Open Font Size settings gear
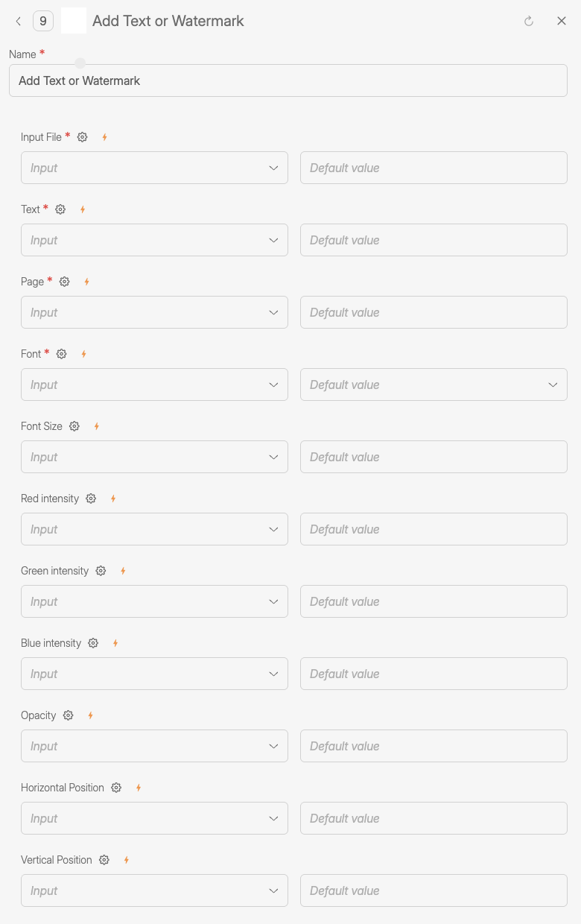Image resolution: width=581 pixels, height=924 pixels. click(x=74, y=426)
